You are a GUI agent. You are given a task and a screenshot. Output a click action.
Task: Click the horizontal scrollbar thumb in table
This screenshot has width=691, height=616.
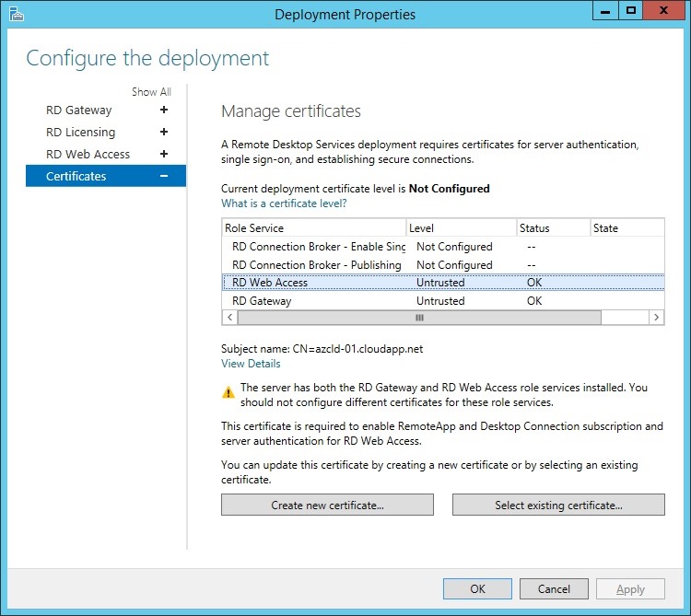click(x=419, y=317)
